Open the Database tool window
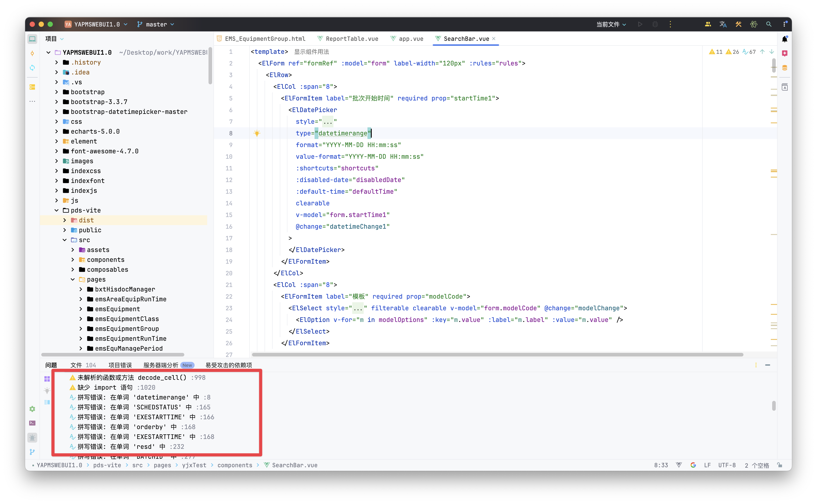This screenshot has width=817, height=504. tap(785, 68)
